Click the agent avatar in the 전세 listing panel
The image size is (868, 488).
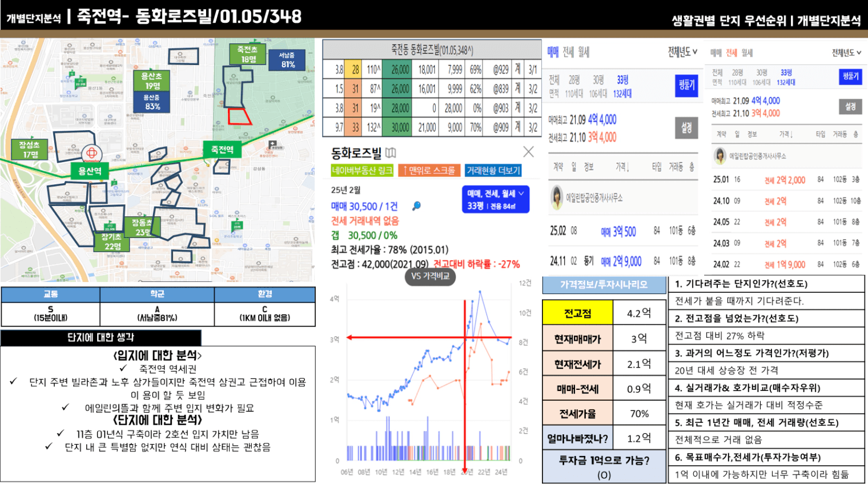click(720, 155)
